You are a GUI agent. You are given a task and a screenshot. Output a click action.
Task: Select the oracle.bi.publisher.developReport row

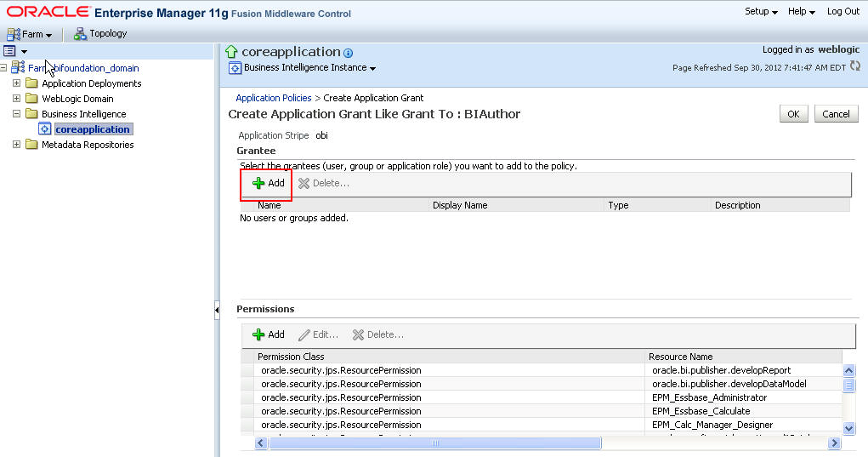[542, 370]
